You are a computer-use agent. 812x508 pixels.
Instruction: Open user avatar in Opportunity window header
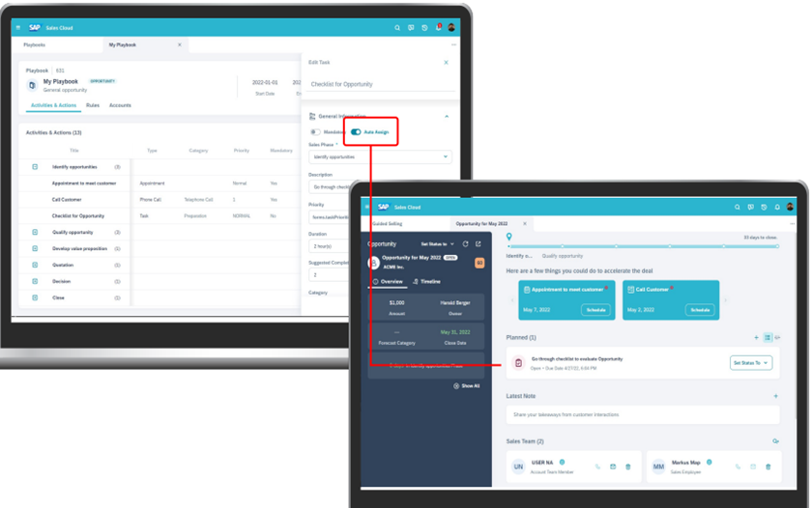click(791, 207)
